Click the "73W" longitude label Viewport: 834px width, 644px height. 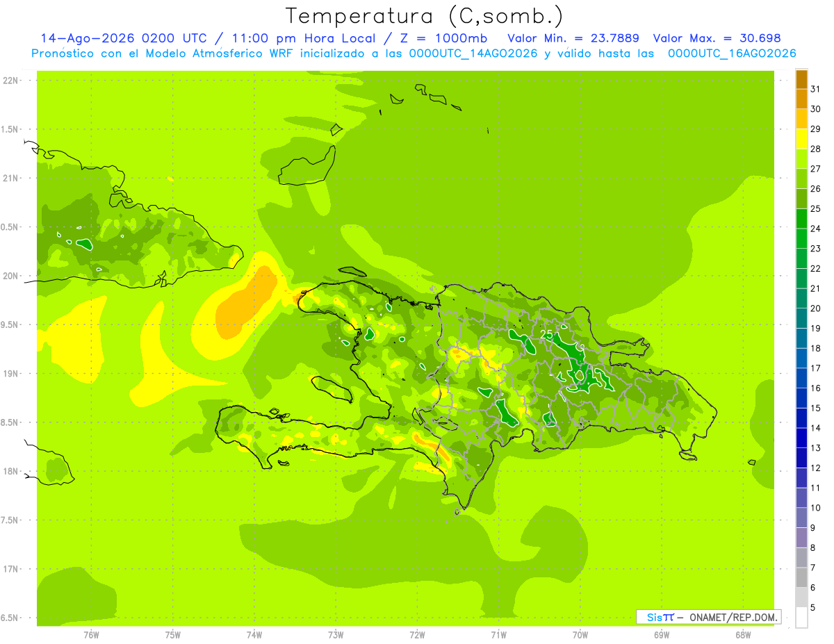[x=336, y=635]
